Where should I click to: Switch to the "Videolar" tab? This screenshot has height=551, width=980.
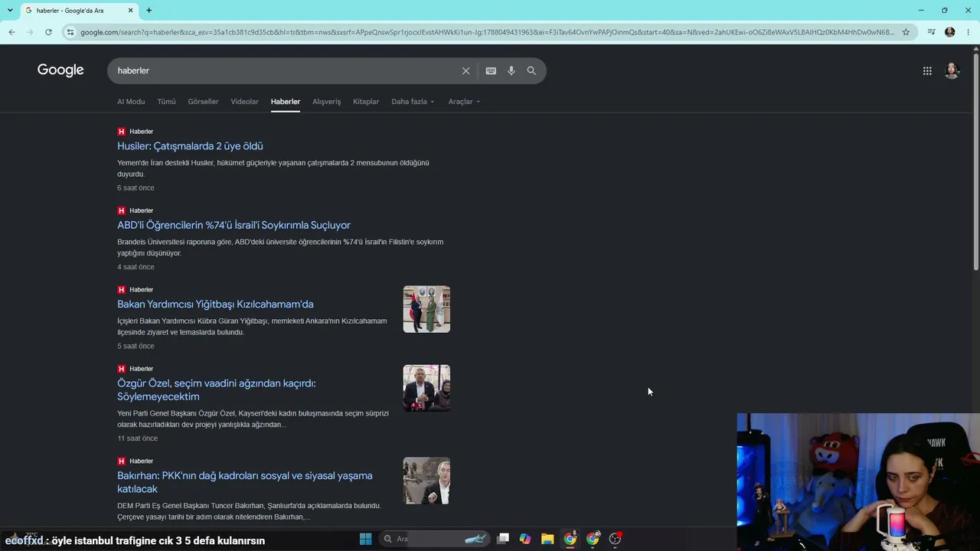(244, 102)
